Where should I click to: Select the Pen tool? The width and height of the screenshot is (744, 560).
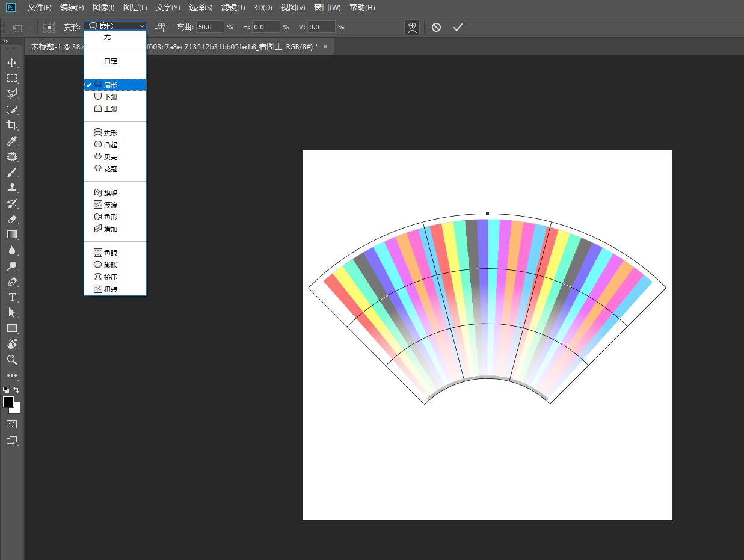click(11, 282)
